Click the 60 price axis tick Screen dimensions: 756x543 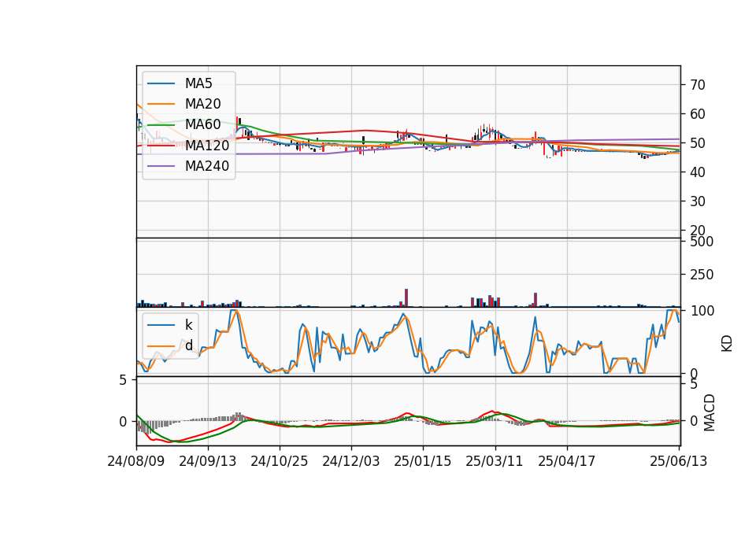(x=697, y=114)
